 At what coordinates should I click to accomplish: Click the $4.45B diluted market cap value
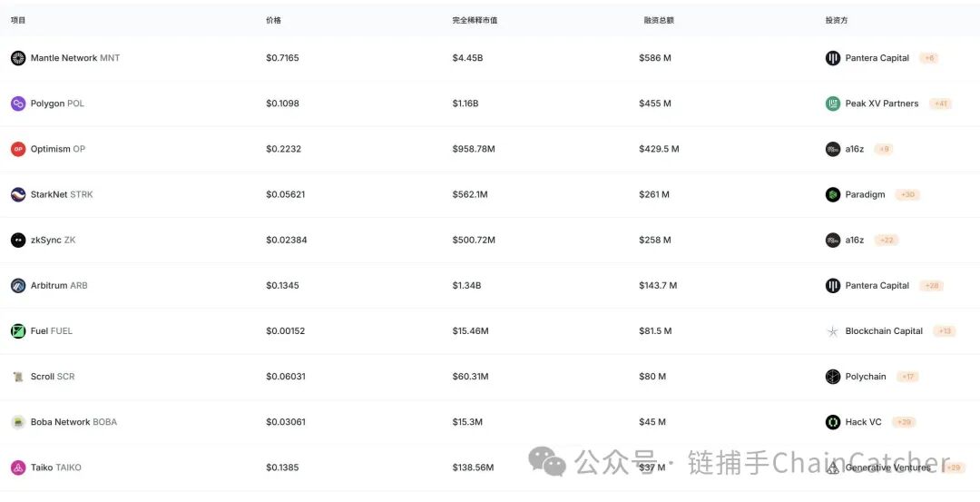coord(467,58)
